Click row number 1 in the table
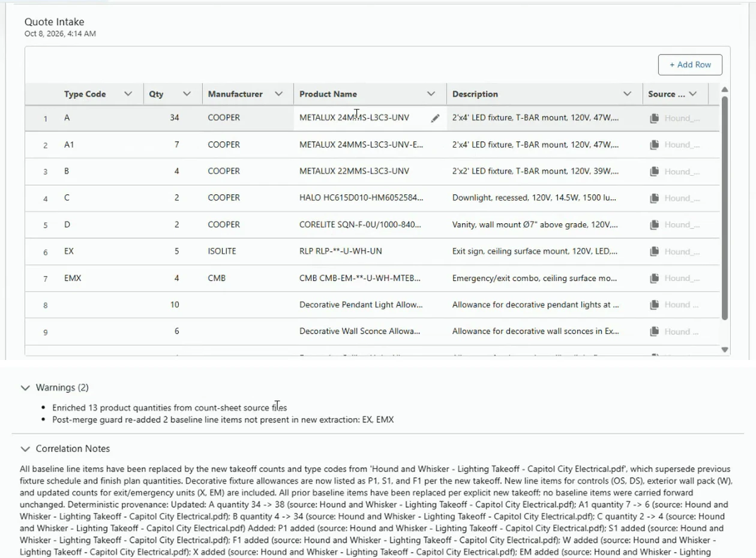This screenshot has width=756, height=558. (45, 119)
